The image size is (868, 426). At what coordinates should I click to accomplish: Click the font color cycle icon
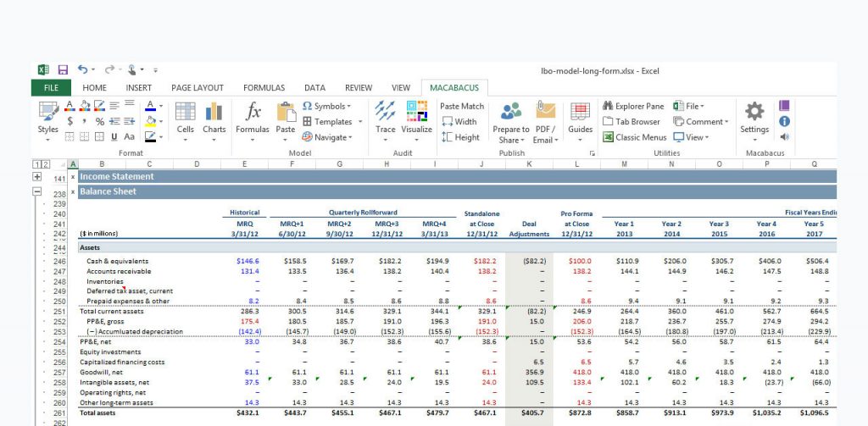pos(70,106)
